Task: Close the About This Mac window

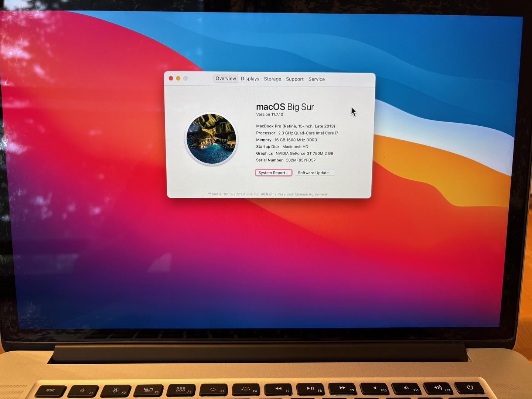Action: (171, 78)
